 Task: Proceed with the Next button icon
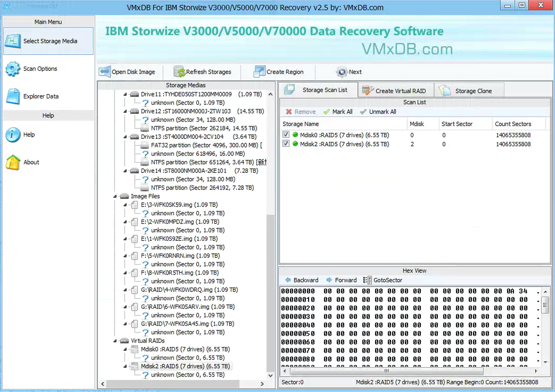341,72
